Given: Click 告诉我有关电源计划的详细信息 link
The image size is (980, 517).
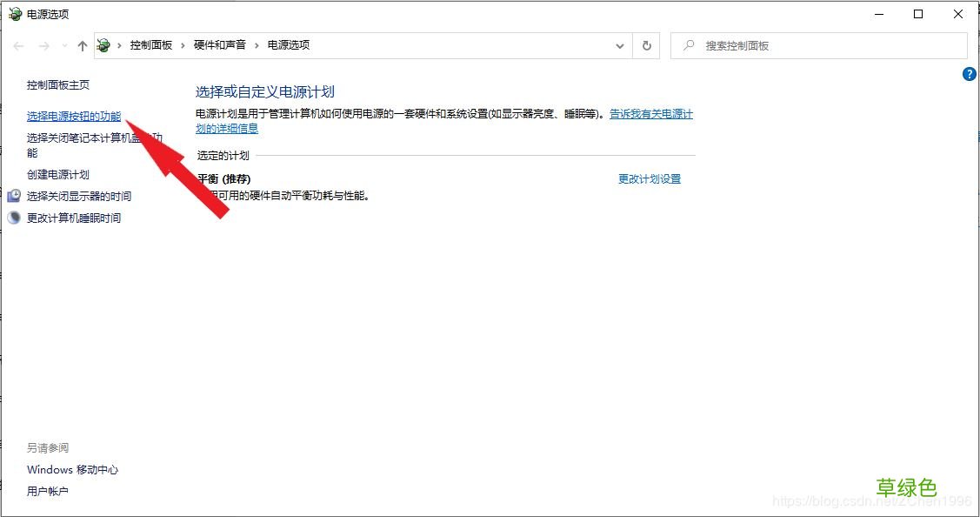Looking at the screenshot, I should (x=651, y=113).
